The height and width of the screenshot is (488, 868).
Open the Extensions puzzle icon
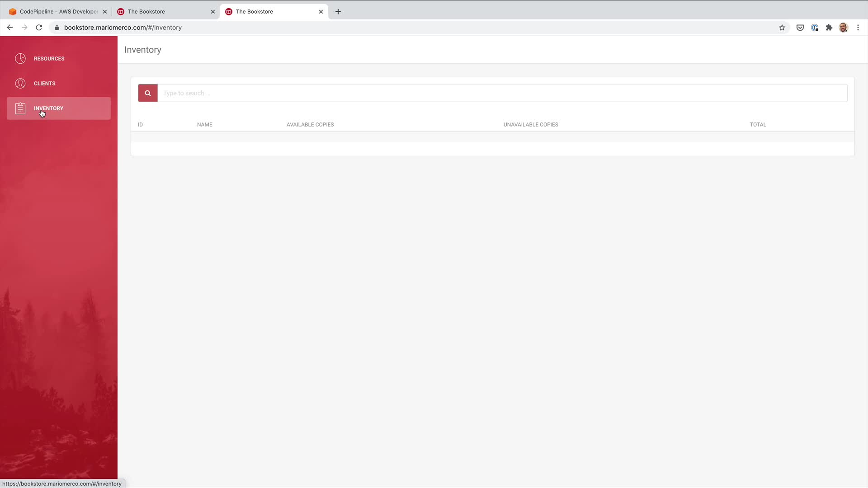pyautogui.click(x=829, y=28)
